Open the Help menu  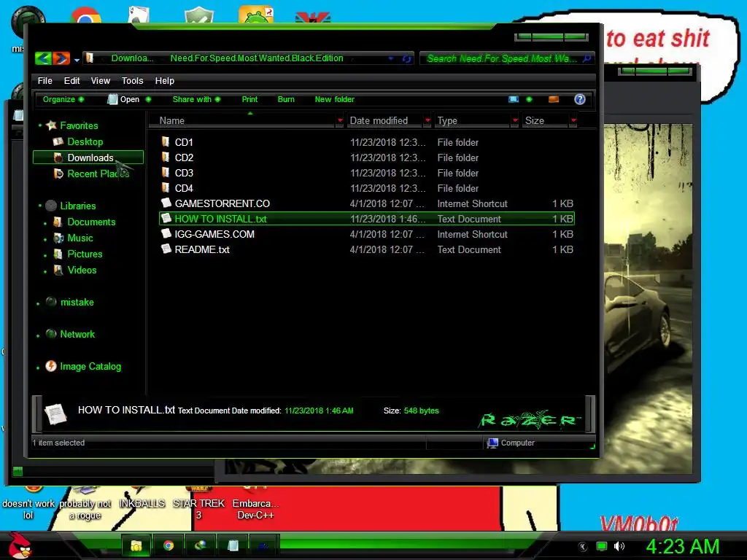tap(164, 80)
